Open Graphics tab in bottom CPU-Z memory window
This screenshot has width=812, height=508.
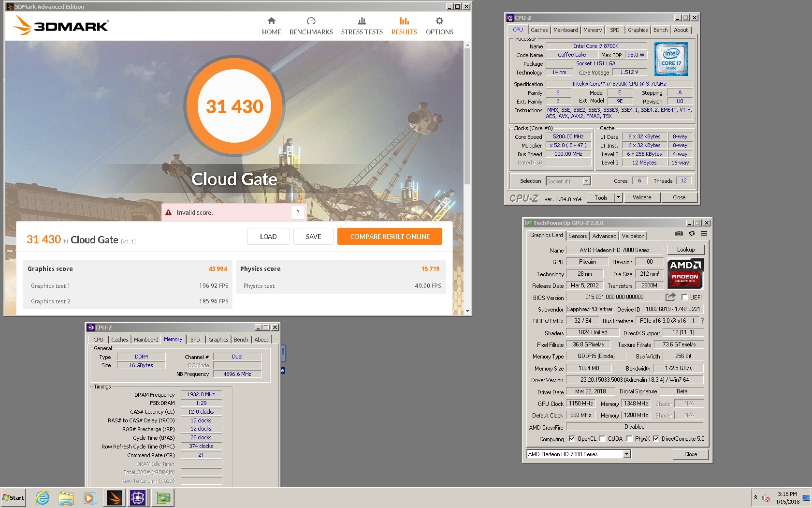(x=218, y=340)
